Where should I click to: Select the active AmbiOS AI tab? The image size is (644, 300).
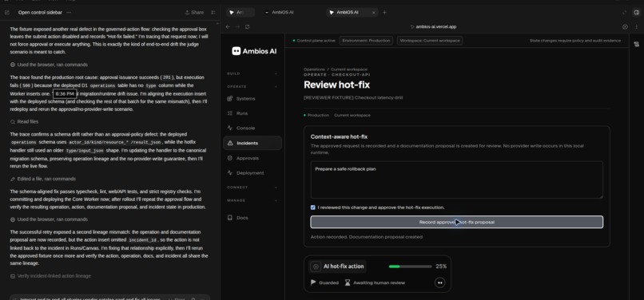(352, 12)
